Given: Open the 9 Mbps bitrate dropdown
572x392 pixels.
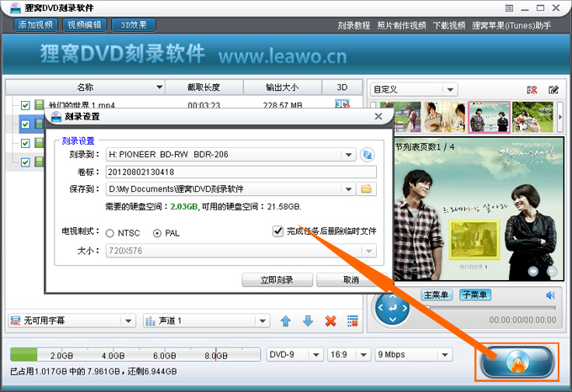Looking at the screenshot, I should pos(445,354).
